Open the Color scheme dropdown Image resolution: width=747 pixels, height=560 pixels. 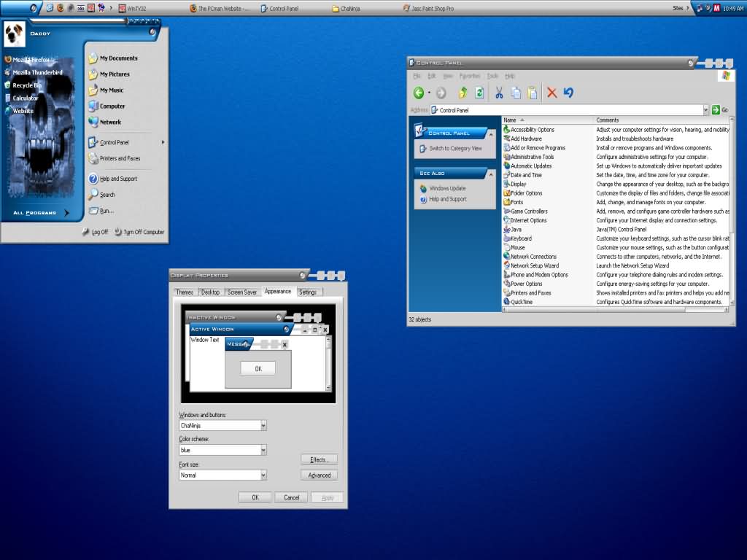(x=263, y=450)
